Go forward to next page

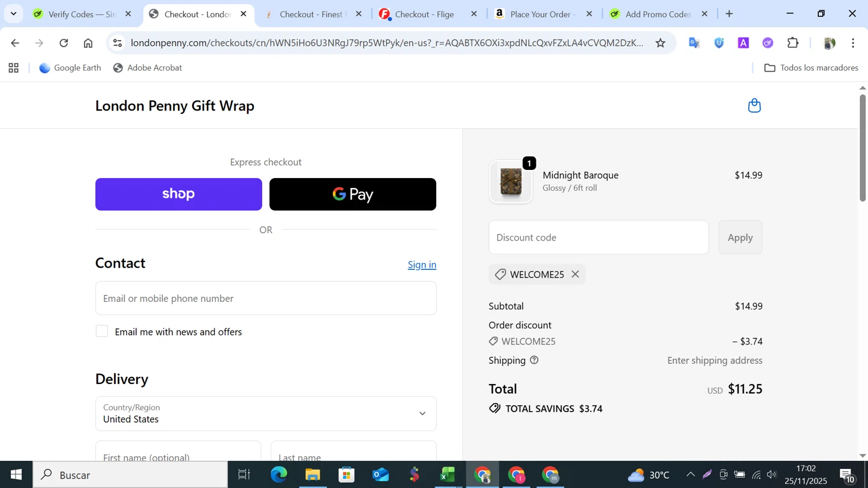point(39,43)
